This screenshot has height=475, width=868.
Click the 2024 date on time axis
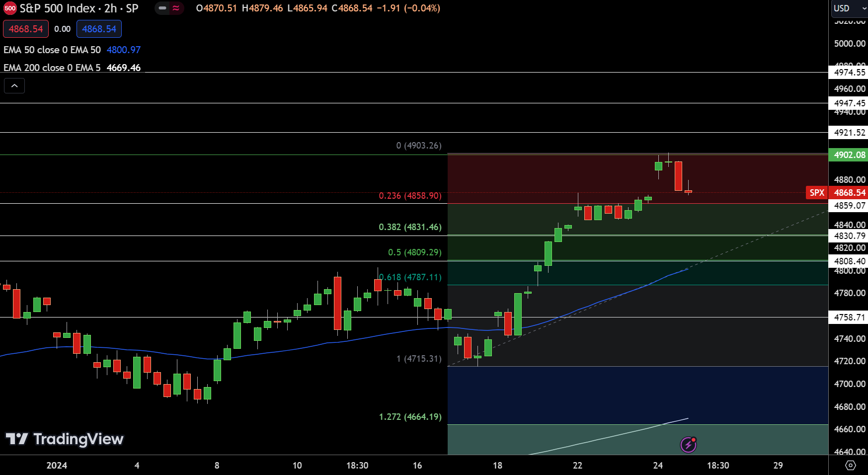click(57, 466)
